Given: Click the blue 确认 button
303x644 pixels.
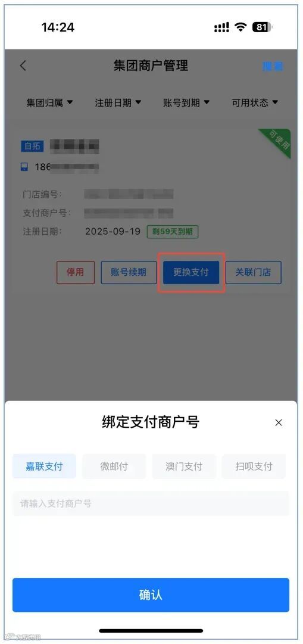Looking at the screenshot, I should coord(151,595).
